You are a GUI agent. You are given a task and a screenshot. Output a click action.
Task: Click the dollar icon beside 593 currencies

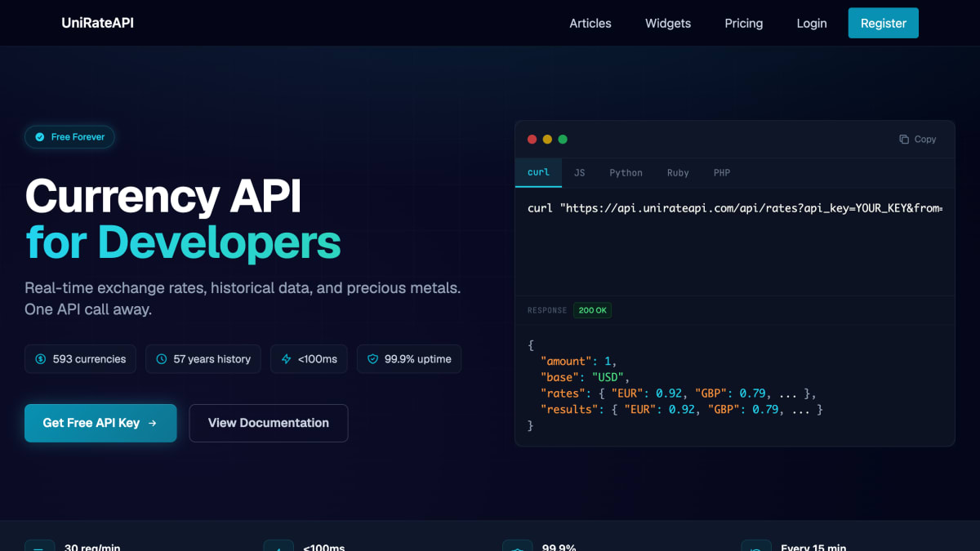(x=41, y=359)
